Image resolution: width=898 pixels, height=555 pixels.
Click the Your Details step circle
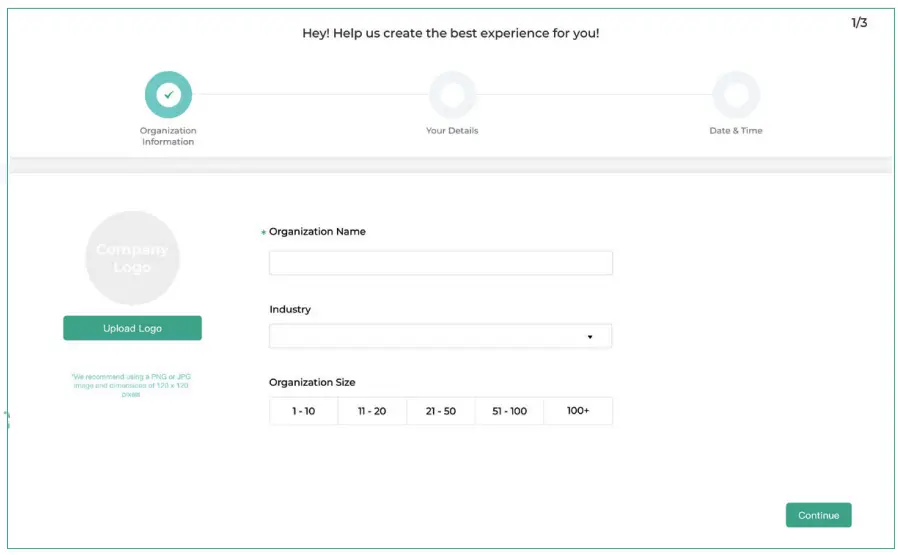pyautogui.click(x=452, y=95)
